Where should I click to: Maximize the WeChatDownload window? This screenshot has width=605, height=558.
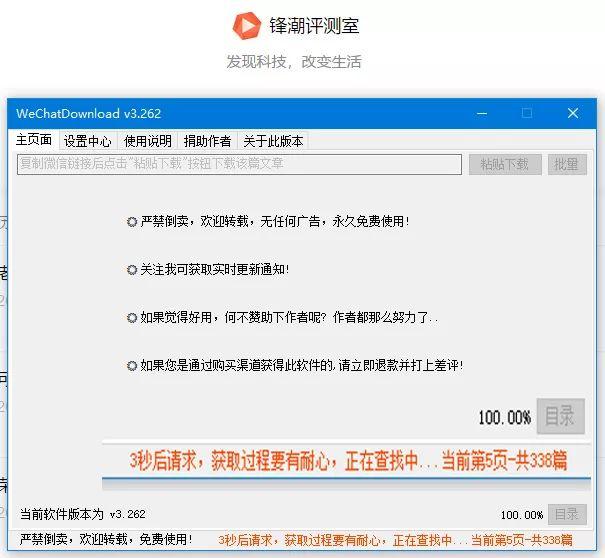[x=527, y=113]
